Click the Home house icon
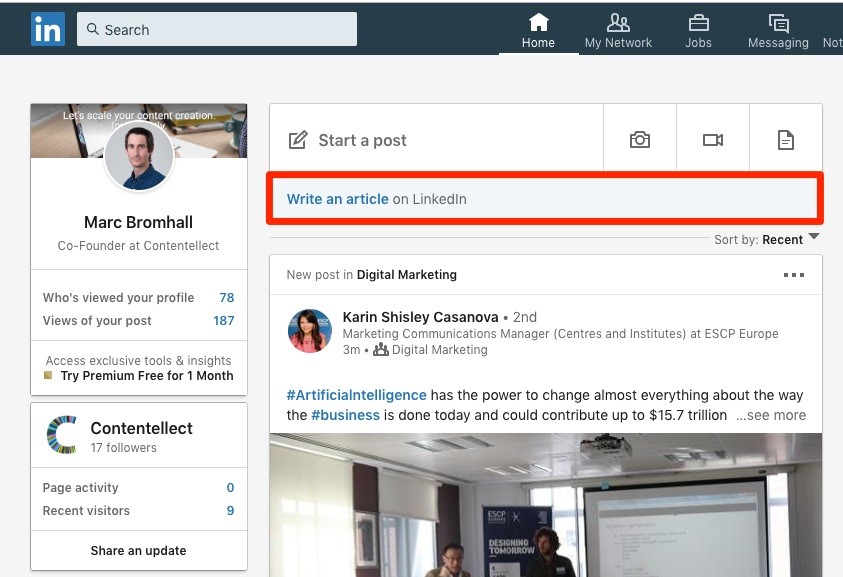Screen dimensions: 843x577 click(x=538, y=23)
